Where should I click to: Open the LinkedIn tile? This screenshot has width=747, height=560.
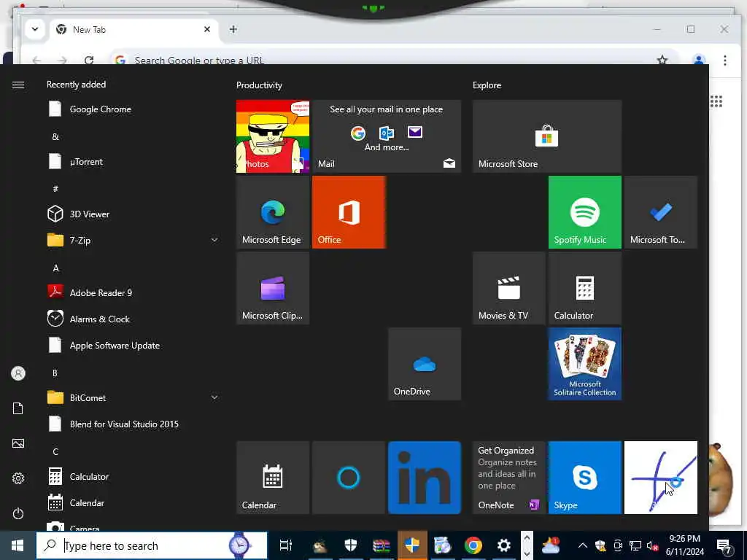coord(425,478)
